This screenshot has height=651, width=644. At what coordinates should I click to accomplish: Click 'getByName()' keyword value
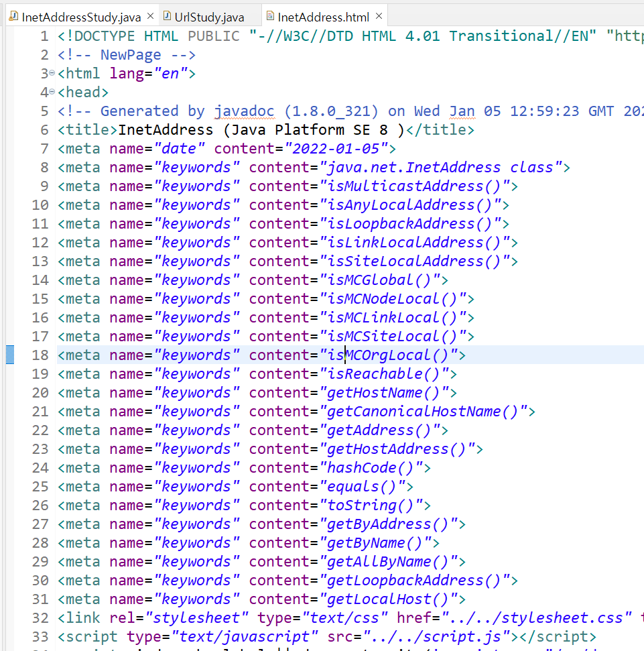click(375, 542)
